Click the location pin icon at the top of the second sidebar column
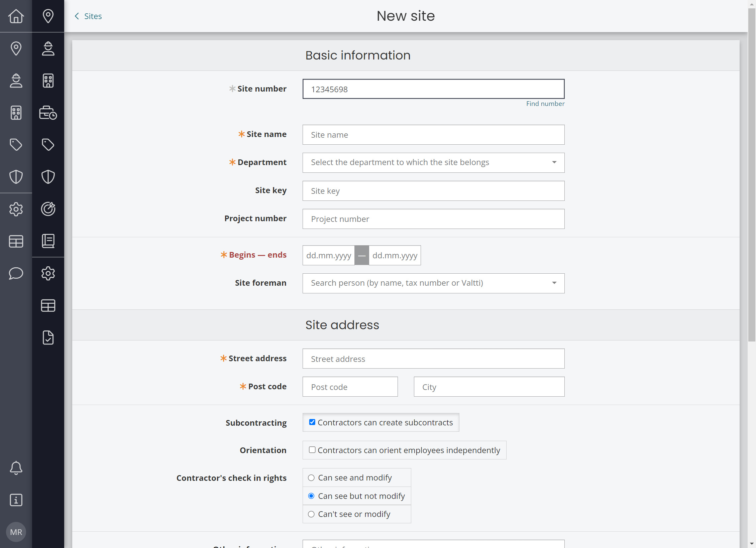The image size is (756, 548). [48, 16]
